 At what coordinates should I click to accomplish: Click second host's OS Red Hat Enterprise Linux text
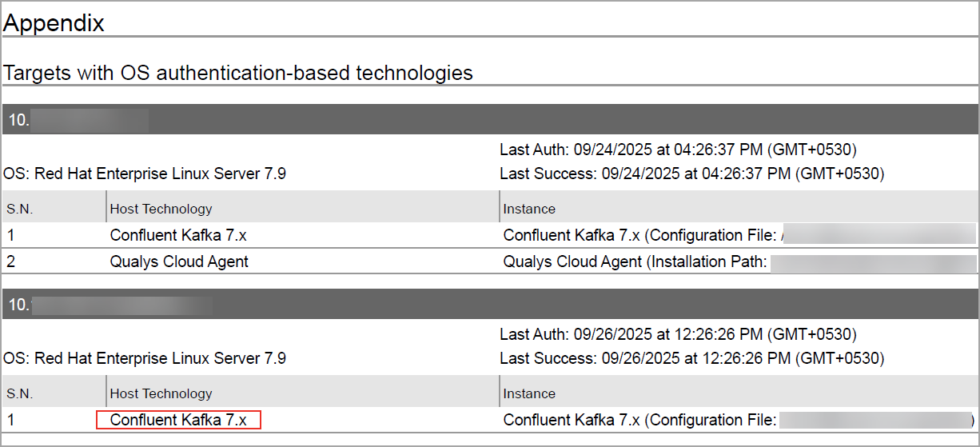pos(145,357)
